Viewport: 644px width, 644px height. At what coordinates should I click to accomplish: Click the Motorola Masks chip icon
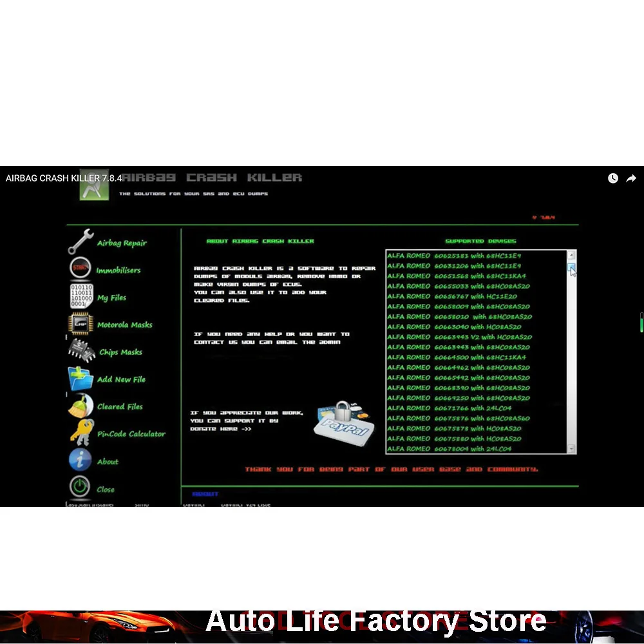[80, 323]
